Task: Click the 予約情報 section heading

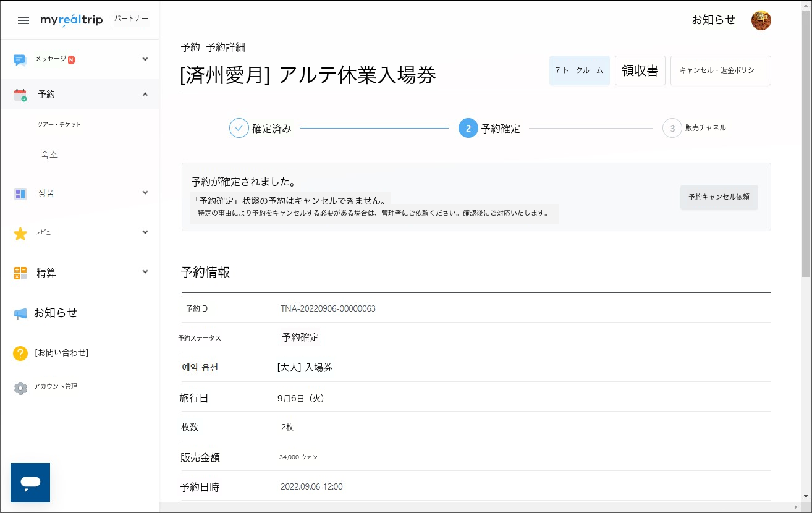Action: pos(205,273)
